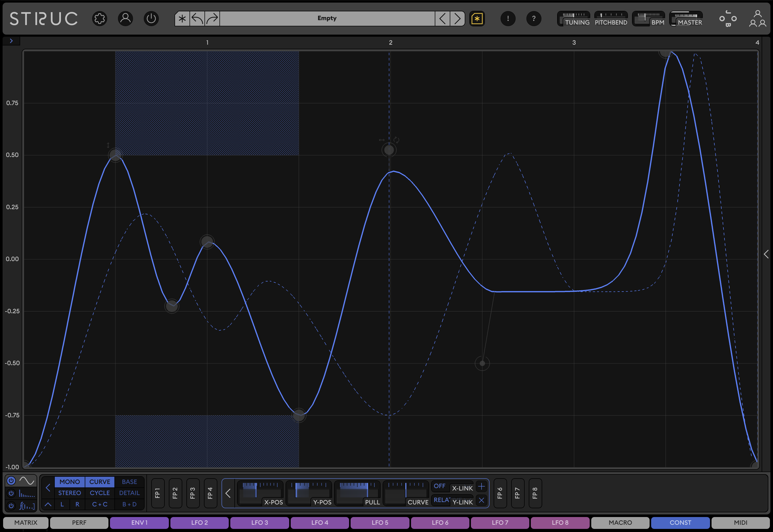Adjust the PULL slider
The width and height of the screenshot is (773, 532).
click(x=358, y=493)
